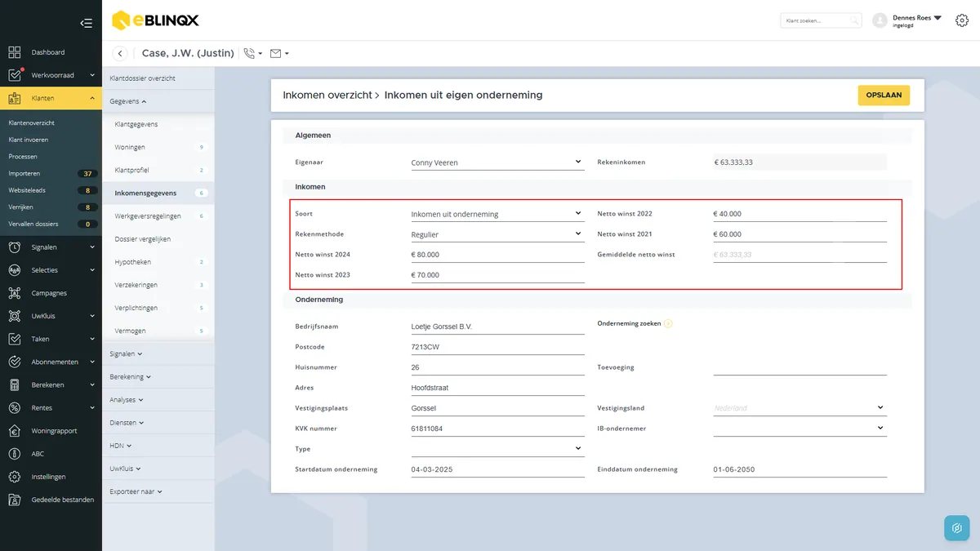Open the Vestigingsland dropdown
This screenshot has width=980, height=551.
[x=800, y=408]
